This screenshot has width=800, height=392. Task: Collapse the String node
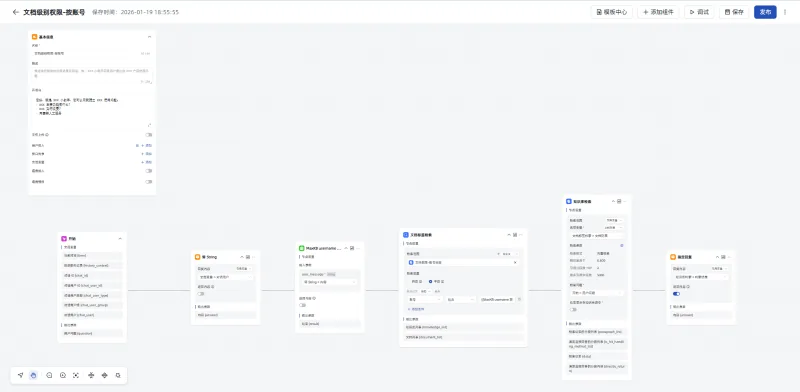point(242,257)
